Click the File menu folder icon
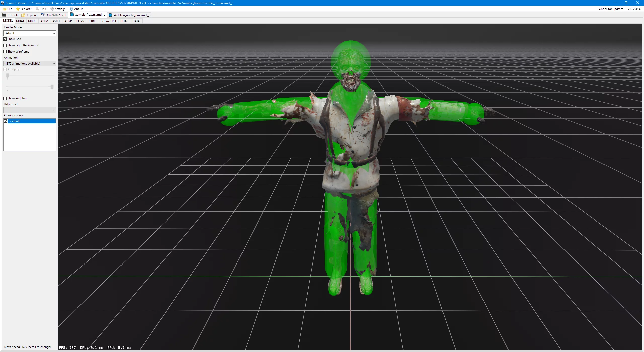This screenshot has height=352, width=644. (x=5, y=9)
